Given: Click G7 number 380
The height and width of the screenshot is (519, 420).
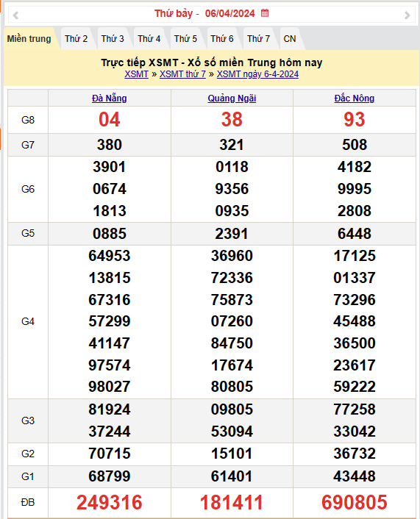Looking at the screenshot, I should point(110,145).
